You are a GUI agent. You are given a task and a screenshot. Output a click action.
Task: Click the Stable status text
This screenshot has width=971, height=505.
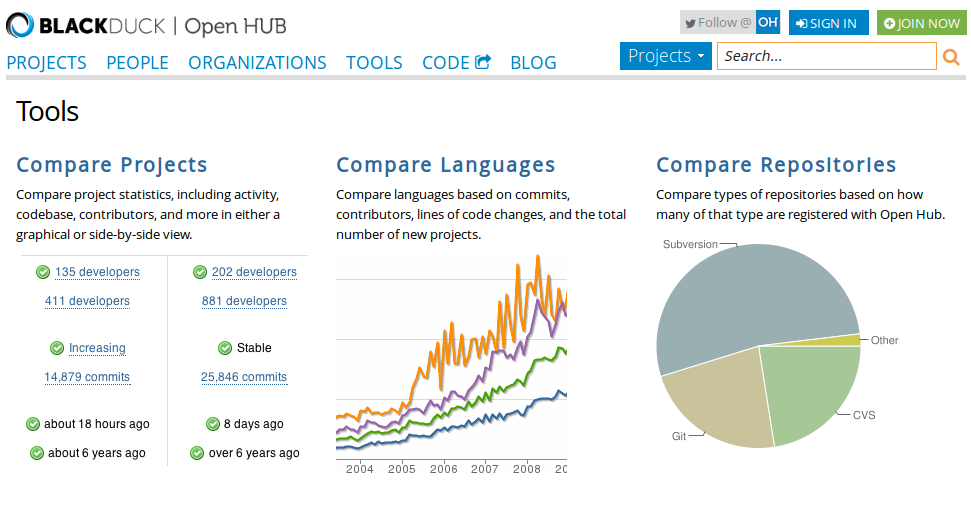click(254, 348)
